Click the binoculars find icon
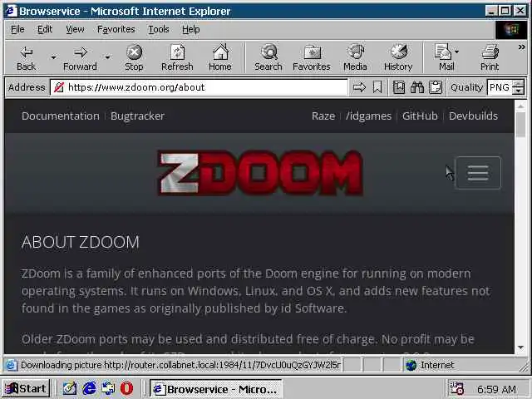This screenshot has width=532, height=399. point(417,87)
